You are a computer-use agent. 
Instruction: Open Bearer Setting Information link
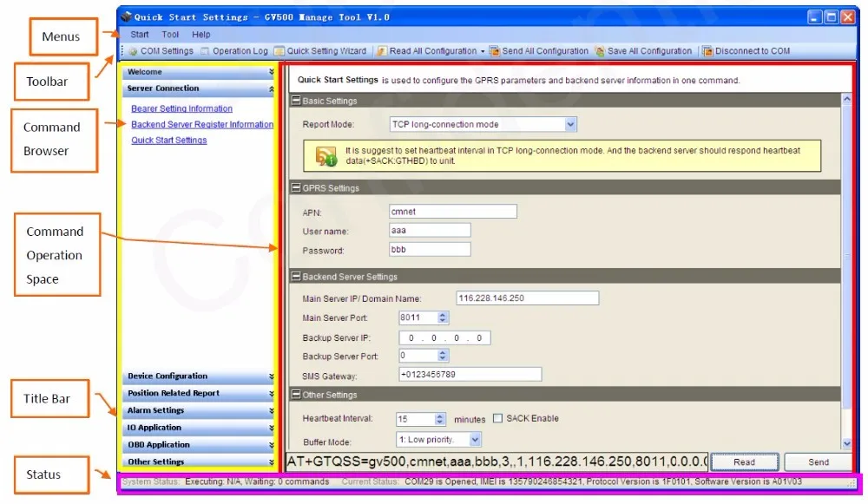[181, 109]
